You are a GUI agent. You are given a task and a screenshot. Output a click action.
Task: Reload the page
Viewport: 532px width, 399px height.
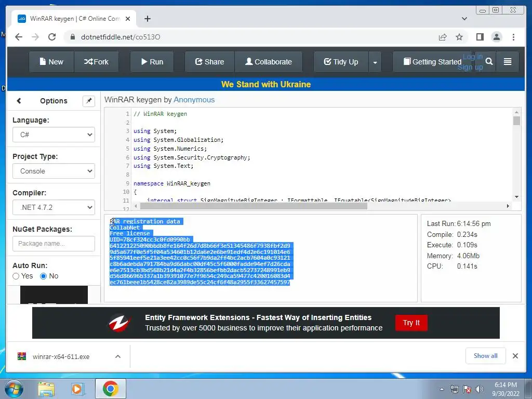tap(52, 37)
